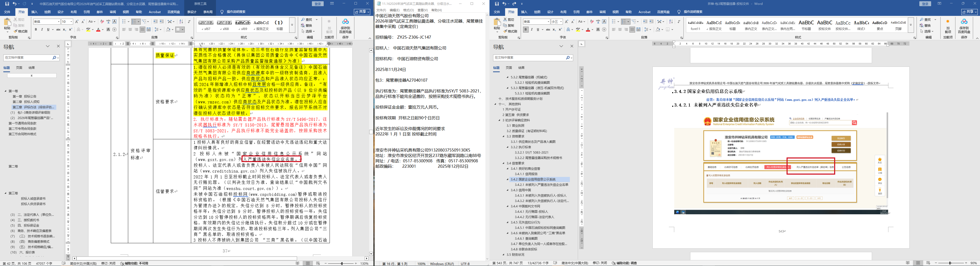The height and width of the screenshot is (266, 980).
Task: Toggle justify alignment in 井神 Word window
Action: (632, 30)
